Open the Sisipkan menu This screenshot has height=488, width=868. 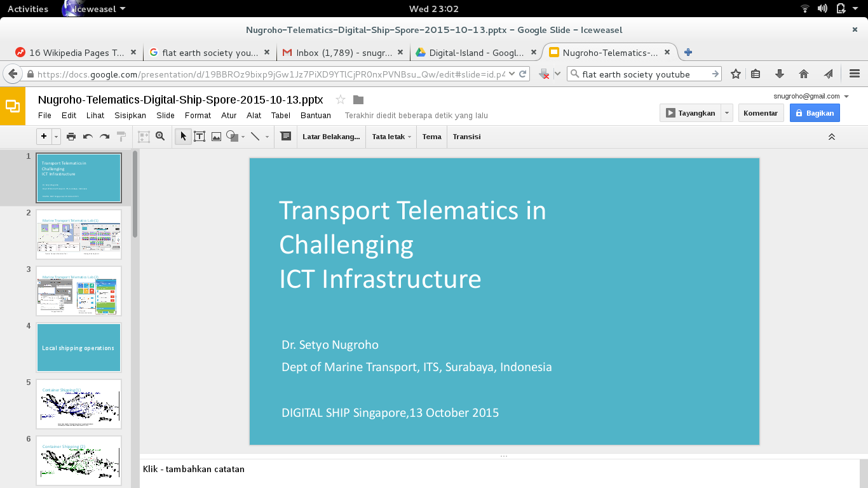[130, 116]
